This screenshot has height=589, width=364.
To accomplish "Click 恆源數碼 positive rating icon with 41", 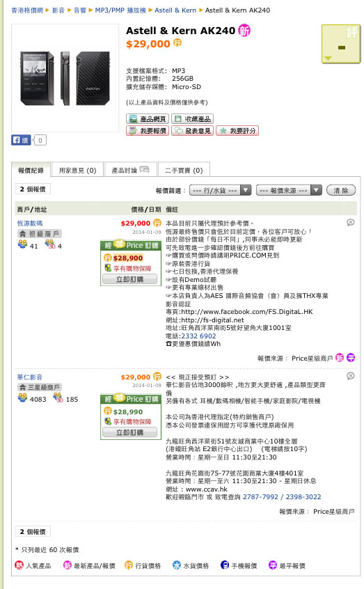I will 23,245.
